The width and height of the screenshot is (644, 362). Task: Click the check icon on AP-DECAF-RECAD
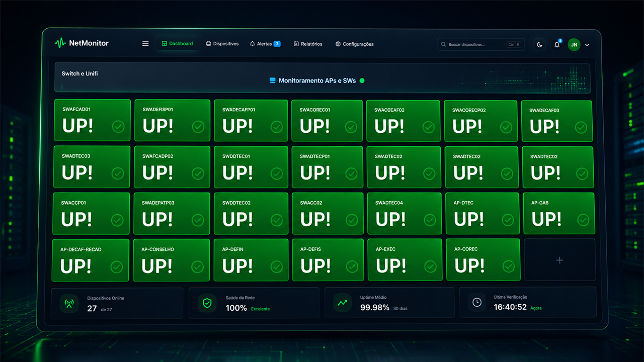pyautogui.click(x=117, y=266)
